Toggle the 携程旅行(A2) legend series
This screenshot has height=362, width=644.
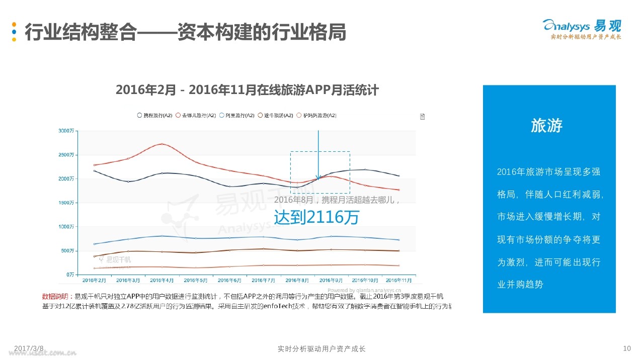[155, 116]
